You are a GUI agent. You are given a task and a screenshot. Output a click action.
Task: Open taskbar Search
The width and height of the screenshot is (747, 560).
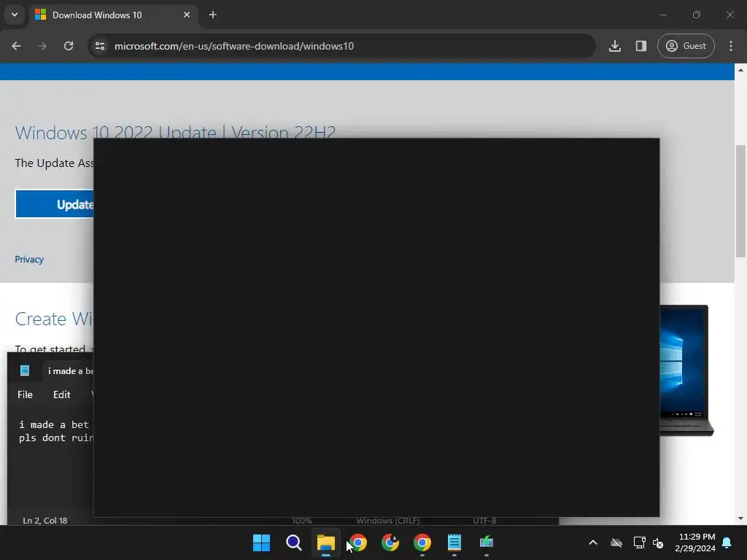(293, 542)
